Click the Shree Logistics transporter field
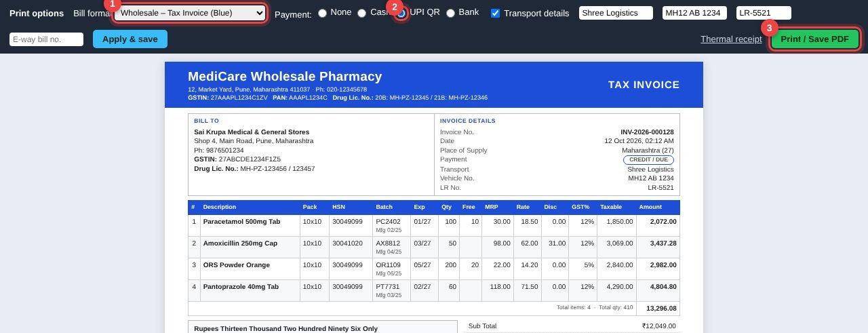868x333 pixels. (616, 13)
